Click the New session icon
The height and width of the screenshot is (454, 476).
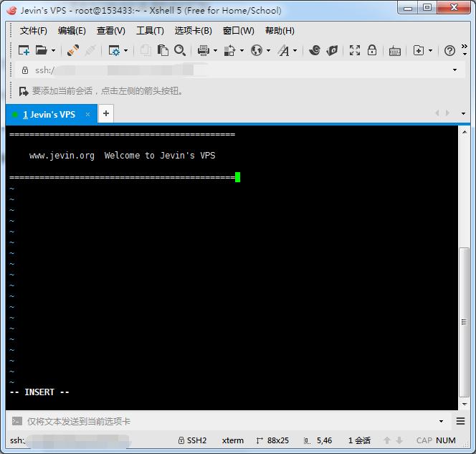click(24, 50)
